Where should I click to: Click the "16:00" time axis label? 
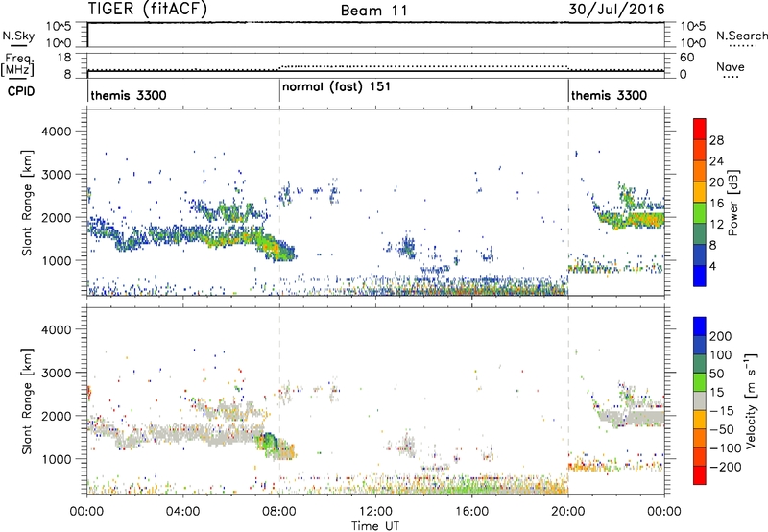tap(471, 512)
